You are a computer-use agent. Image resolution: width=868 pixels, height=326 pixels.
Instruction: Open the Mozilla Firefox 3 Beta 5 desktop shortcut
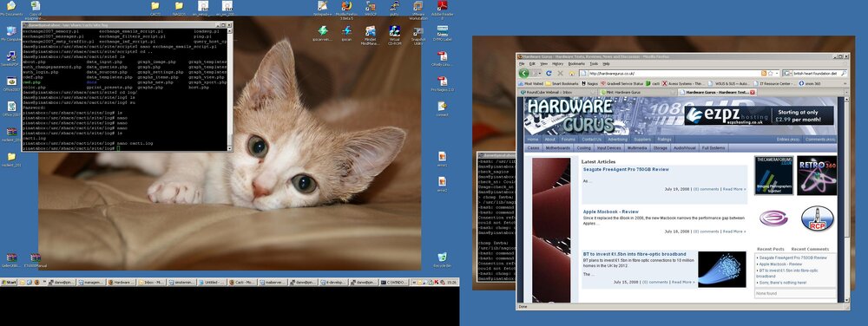point(346,10)
